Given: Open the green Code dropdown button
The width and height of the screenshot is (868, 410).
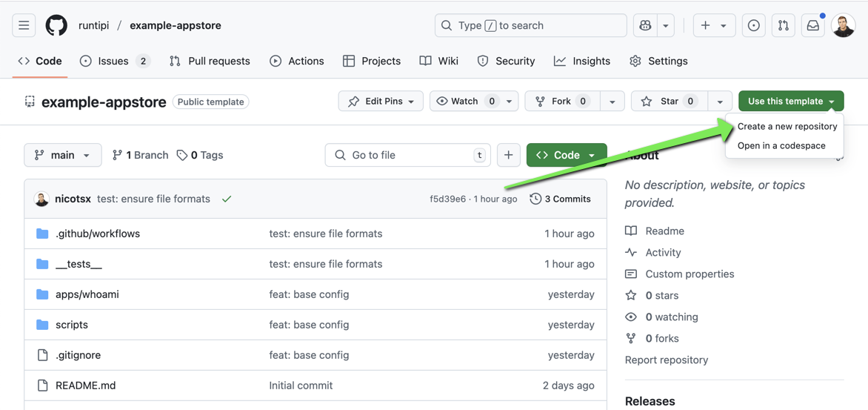Looking at the screenshot, I should tap(567, 155).
